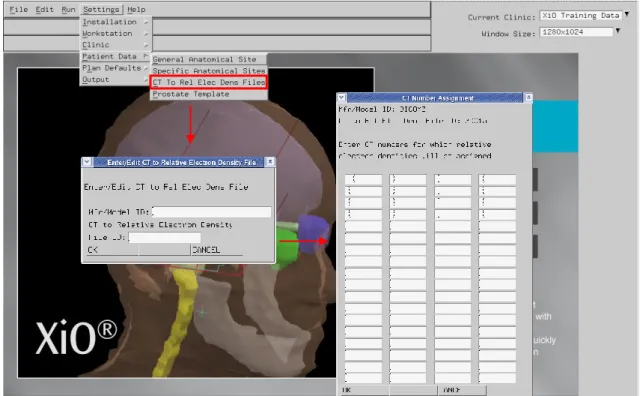Click last-row cell in first column
The width and height of the screenshot is (640, 396).
coord(363,378)
